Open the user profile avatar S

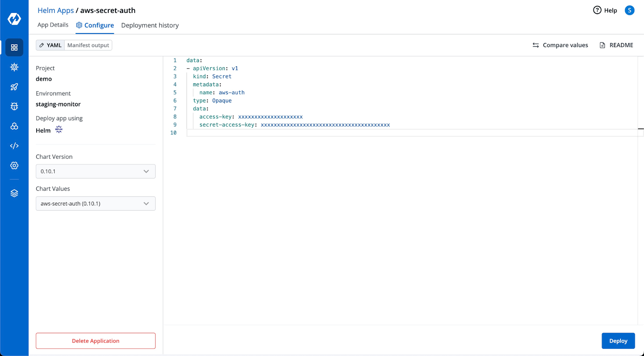630,10
